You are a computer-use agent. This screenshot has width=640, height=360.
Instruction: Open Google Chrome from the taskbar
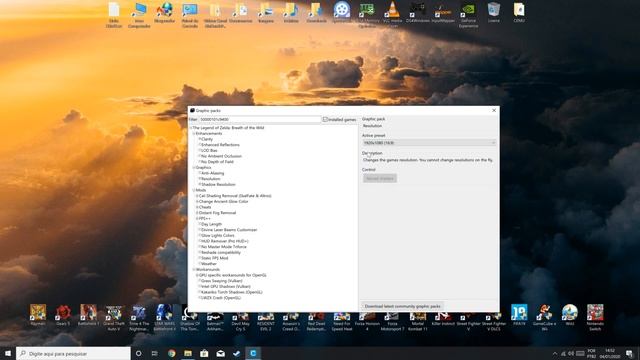point(171,353)
